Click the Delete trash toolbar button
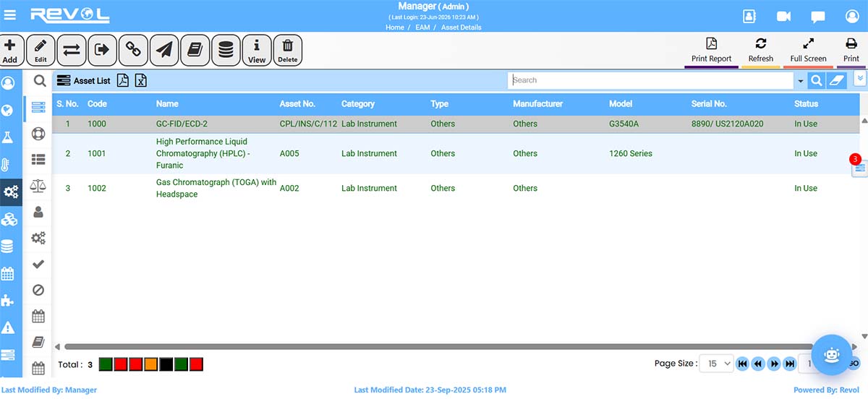The width and height of the screenshot is (868, 399). 288,51
